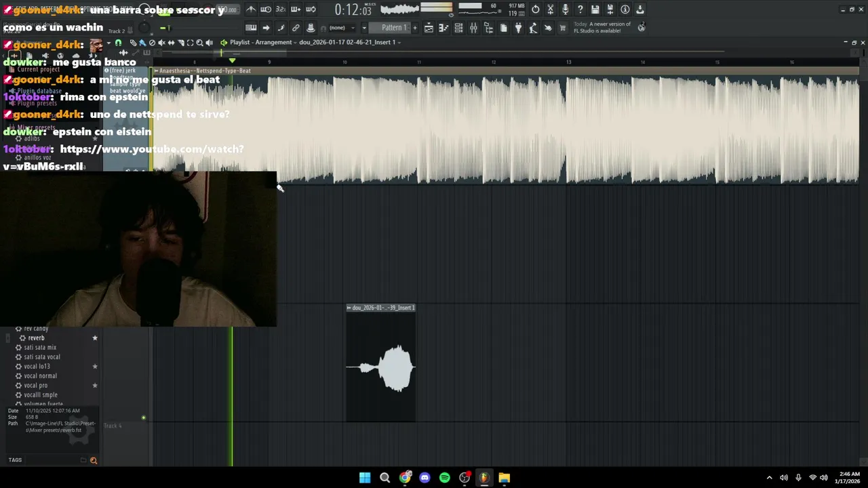Select the playlist playback speaker tool
Viewport: 868px width, 488px height.
tap(209, 42)
